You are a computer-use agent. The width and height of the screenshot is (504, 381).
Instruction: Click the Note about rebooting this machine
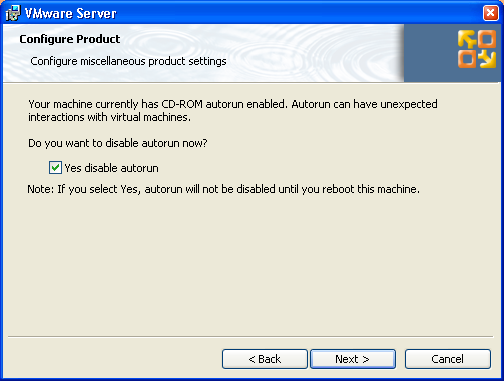[x=223, y=189]
